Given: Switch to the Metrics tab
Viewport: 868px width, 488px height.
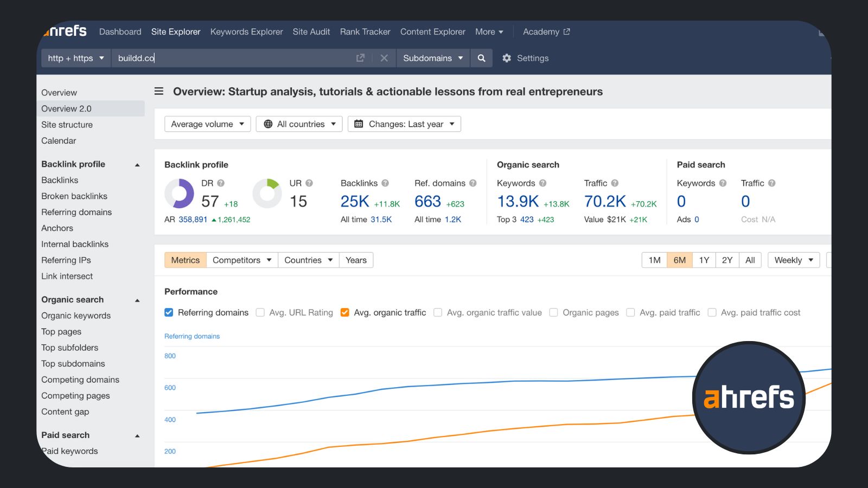Looking at the screenshot, I should (x=186, y=260).
